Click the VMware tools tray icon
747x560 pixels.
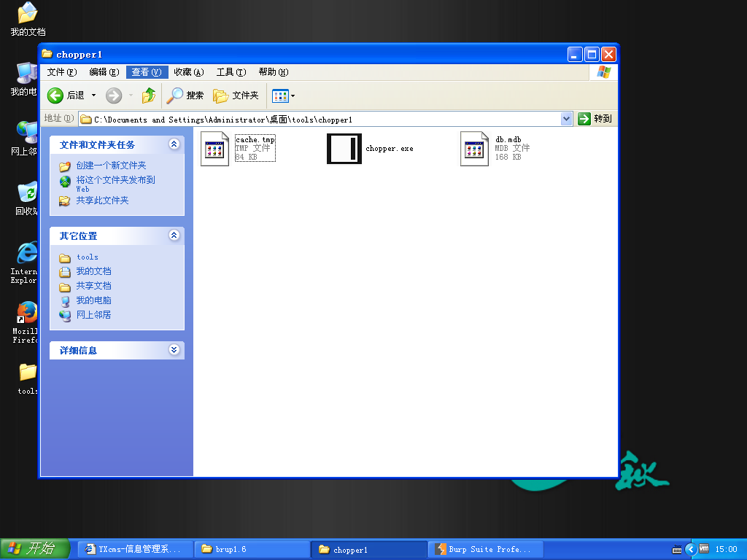[704, 549]
